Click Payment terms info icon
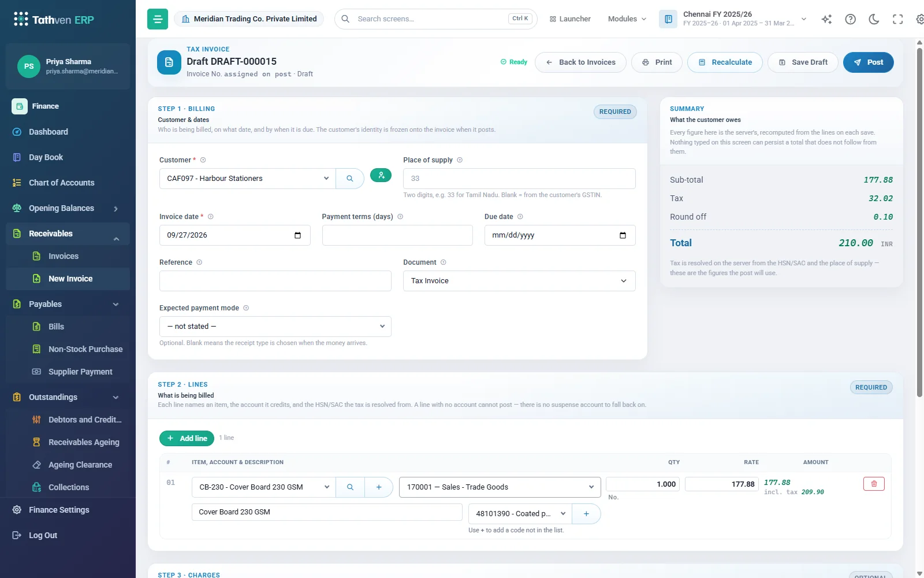This screenshot has width=924, height=578. 400,217
